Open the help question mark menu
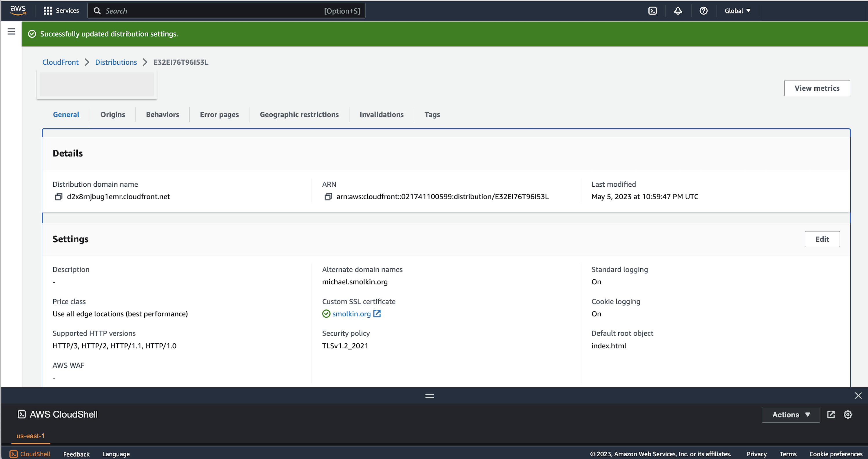This screenshot has height=459, width=868. point(703,11)
